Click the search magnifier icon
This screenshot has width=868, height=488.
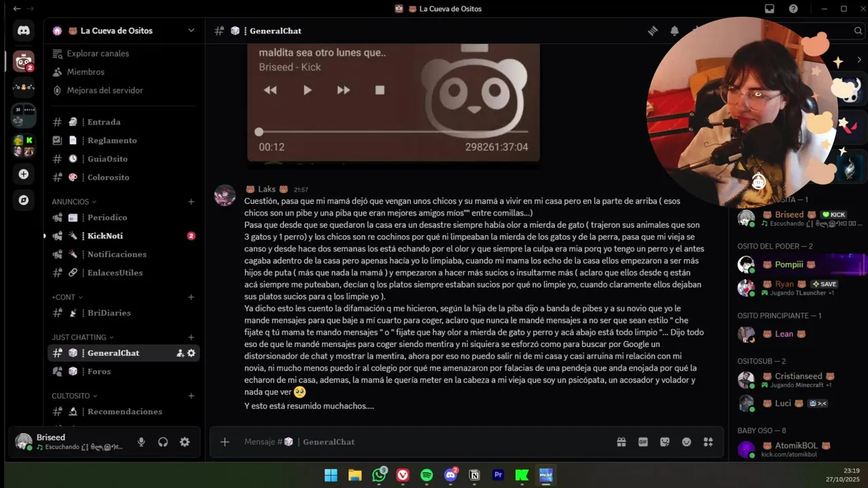click(859, 30)
